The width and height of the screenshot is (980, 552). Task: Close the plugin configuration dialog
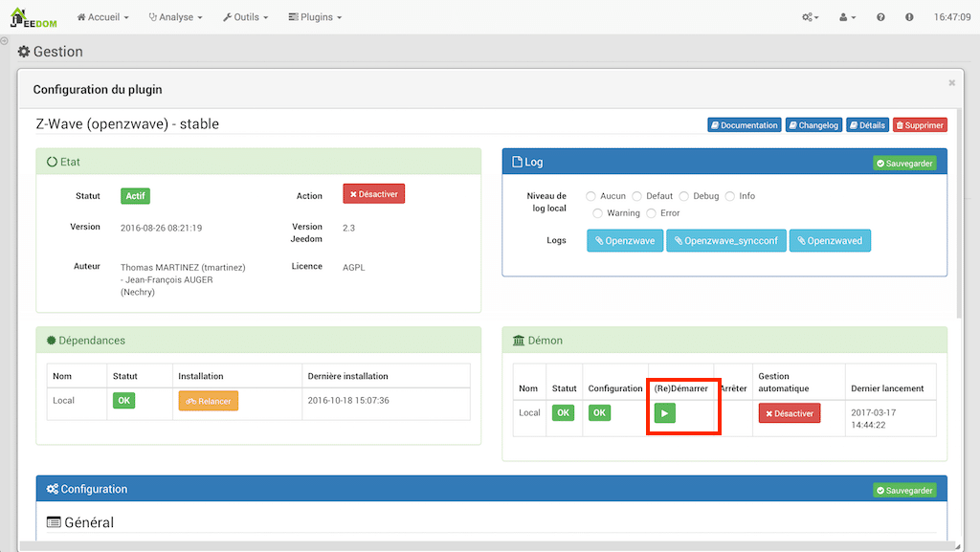[x=951, y=83]
